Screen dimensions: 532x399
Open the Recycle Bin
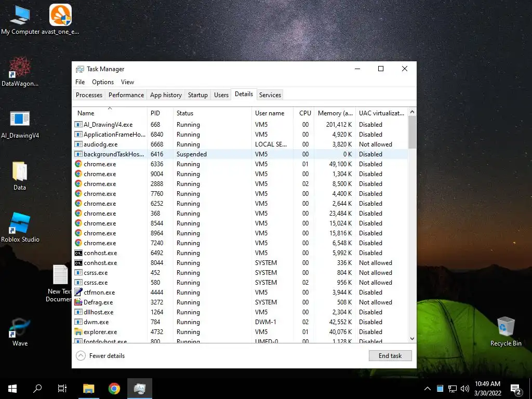coord(506,331)
